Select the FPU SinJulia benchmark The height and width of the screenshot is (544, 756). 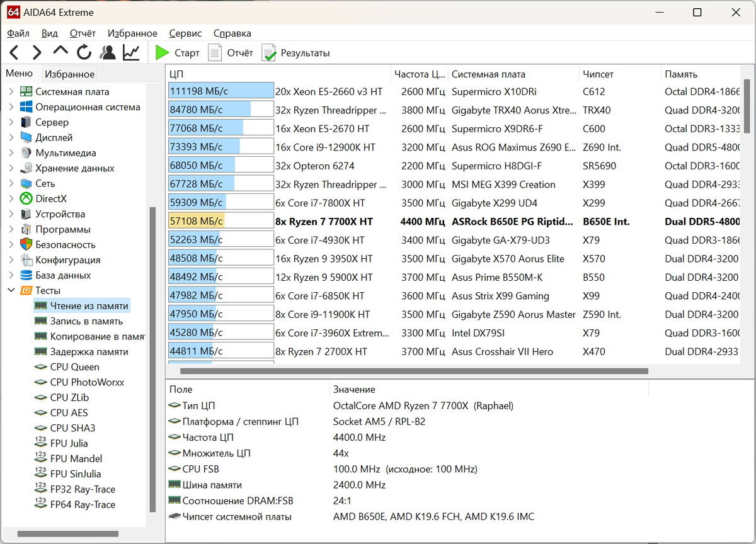coord(68,474)
